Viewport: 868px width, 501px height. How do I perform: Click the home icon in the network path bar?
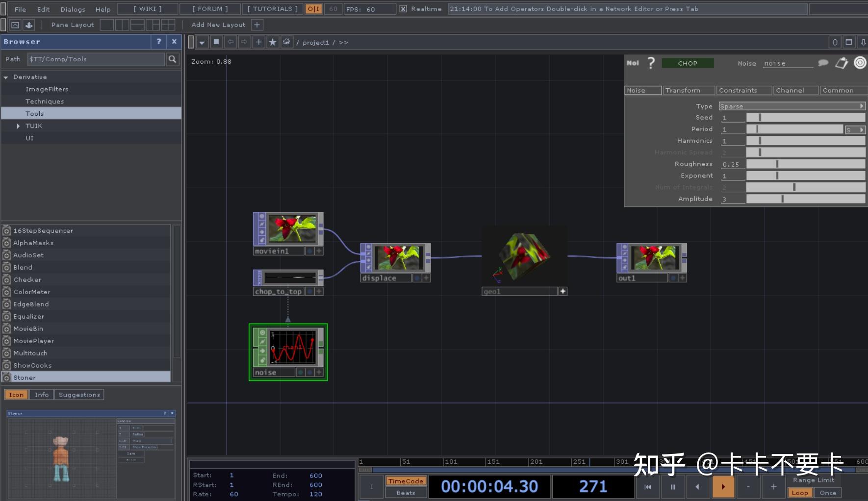pyautogui.click(x=287, y=42)
